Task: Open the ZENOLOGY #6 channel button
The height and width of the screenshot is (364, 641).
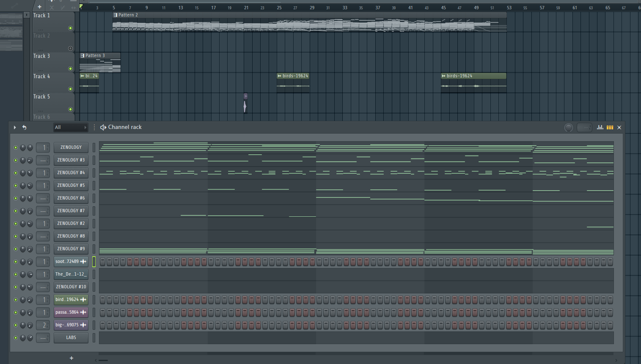Action: click(x=71, y=198)
